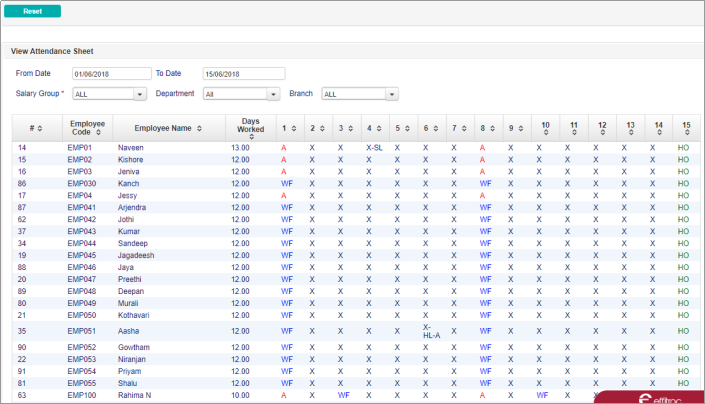
Task: Click employee code EMP030
Action: click(81, 184)
